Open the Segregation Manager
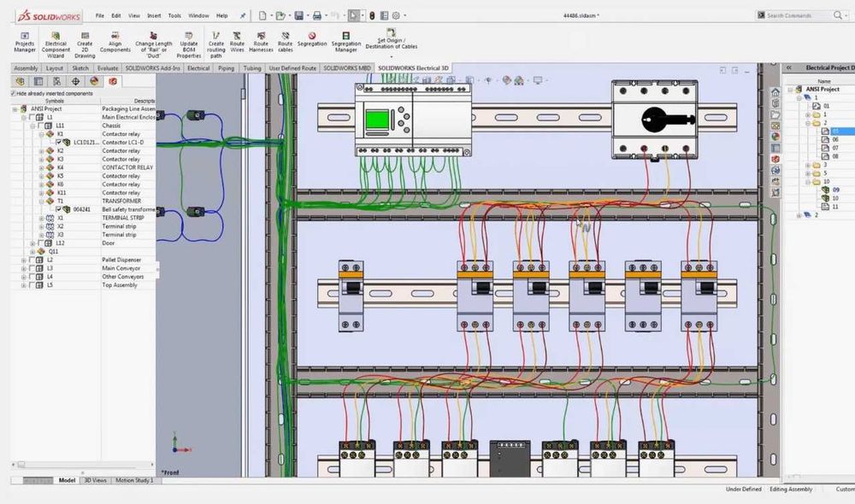The width and height of the screenshot is (855, 504). tap(345, 43)
